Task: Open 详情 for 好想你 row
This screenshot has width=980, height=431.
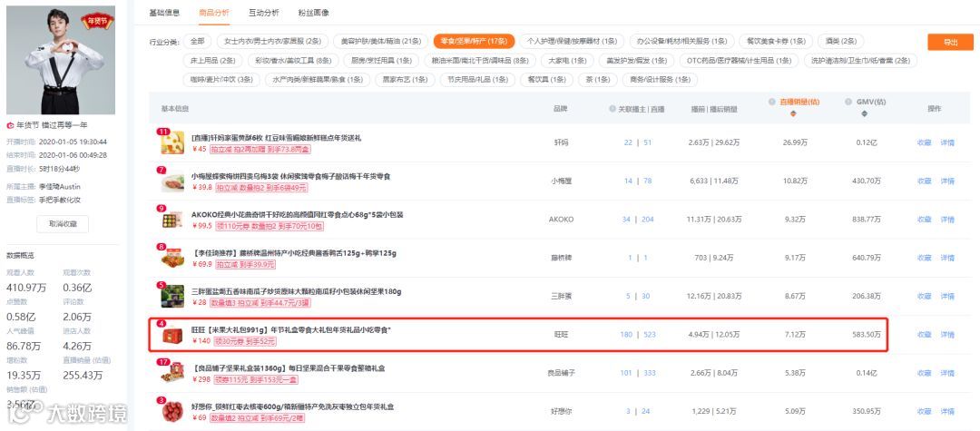Action: point(947,412)
